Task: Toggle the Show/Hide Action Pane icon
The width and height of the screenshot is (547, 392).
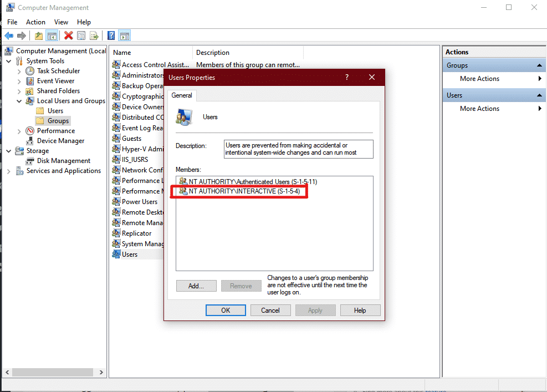Action: (x=125, y=35)
